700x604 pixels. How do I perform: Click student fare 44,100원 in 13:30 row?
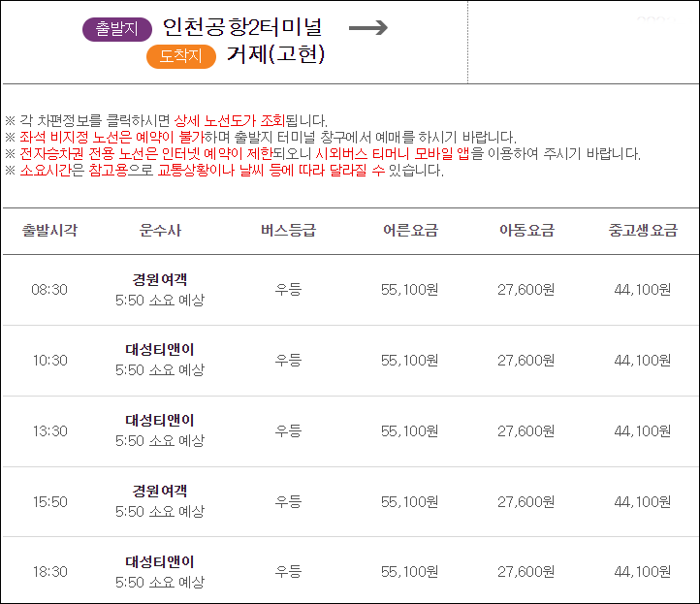tap(643, 430)
